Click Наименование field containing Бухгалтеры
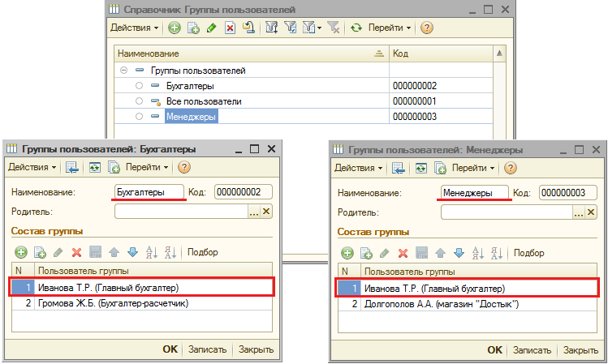This screenshot has width=608, height=364. pyautogui.click(x=149, y=192)
